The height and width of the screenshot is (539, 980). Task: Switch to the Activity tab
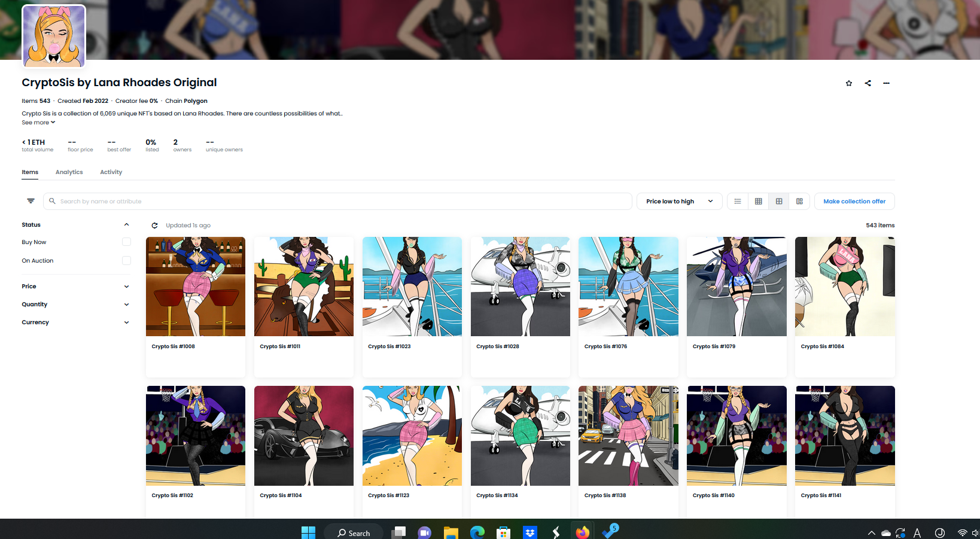click(x=111, y=172)
